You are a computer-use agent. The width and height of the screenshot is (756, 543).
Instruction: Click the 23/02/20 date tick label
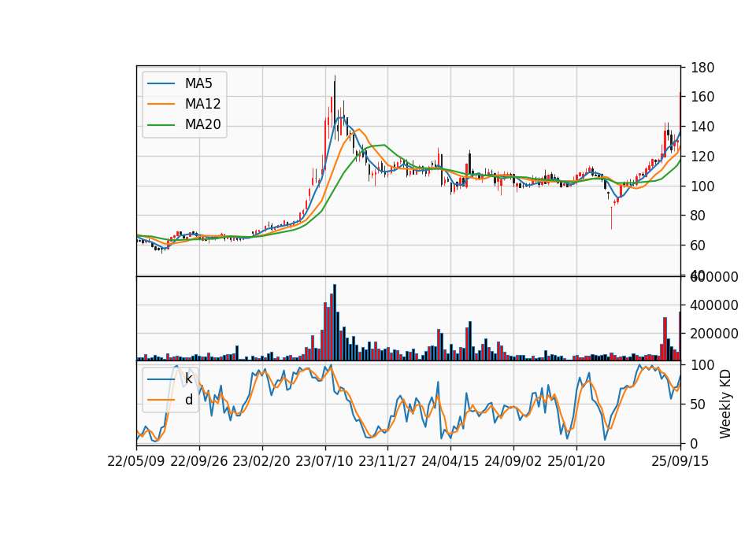[261, 461]
